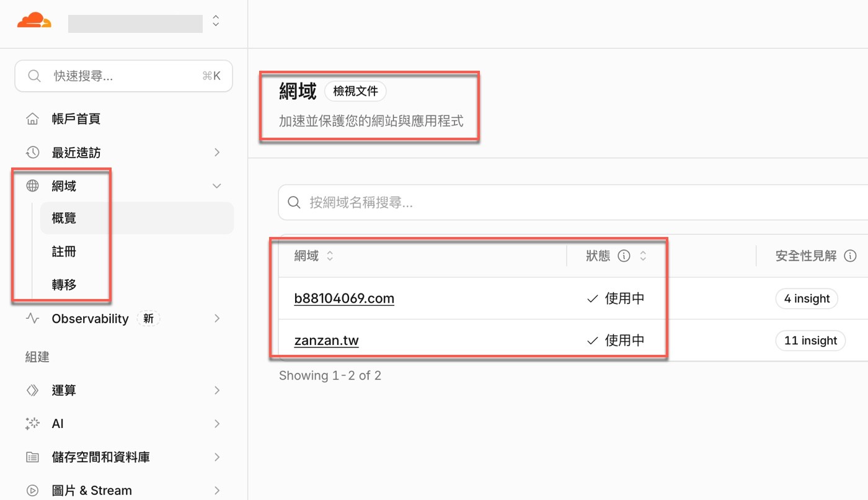Open the zanzan.tw domain link
868x500 pixels.
click(x=326, y=341)
